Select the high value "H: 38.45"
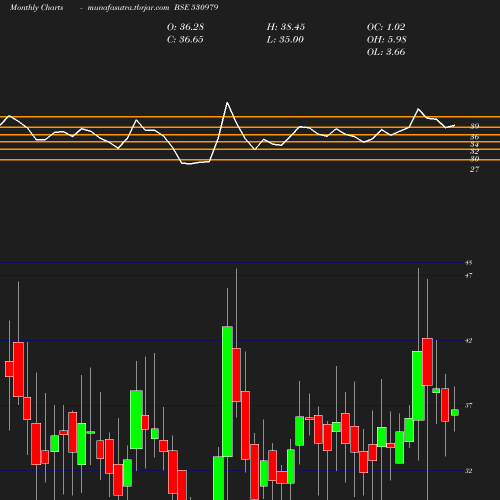The image size is (500, 500). [286, 27]
